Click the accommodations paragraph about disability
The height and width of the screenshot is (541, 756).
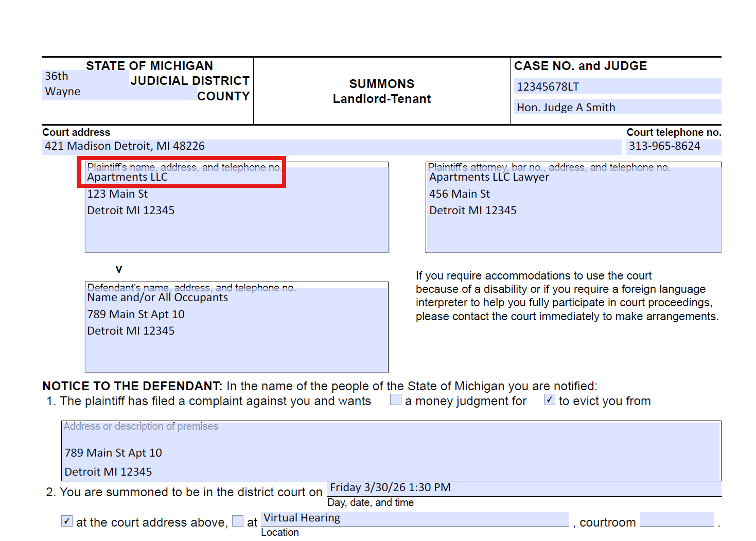click(567, 296)
